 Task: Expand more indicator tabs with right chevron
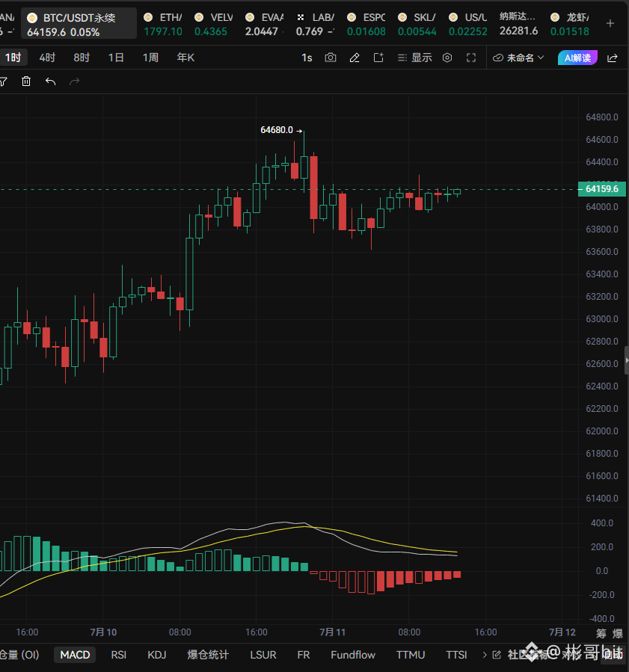pos(485,654)
